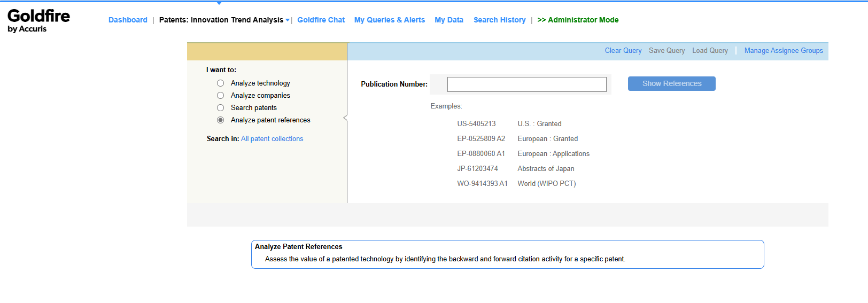This screenshot has width=868, height=303.
Task: Focus the Publication Number text field
Action: click(x=526, y=84)
